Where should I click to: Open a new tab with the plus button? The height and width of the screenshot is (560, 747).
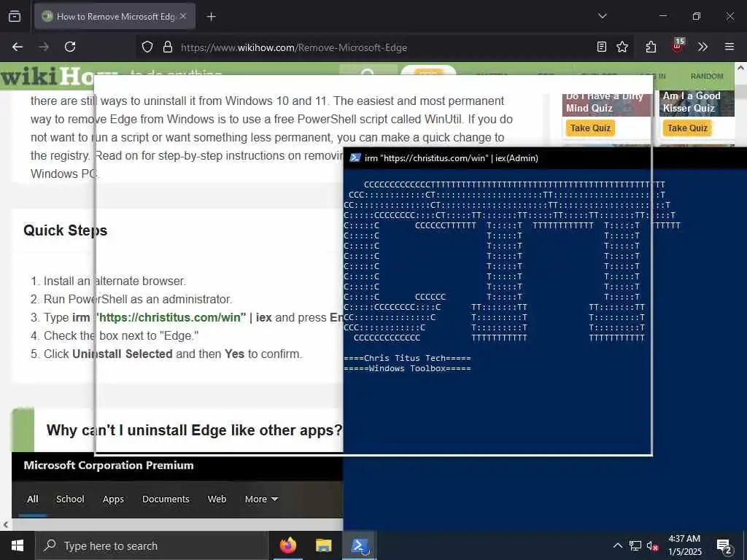pyautogui.click(x=211, y=17)
